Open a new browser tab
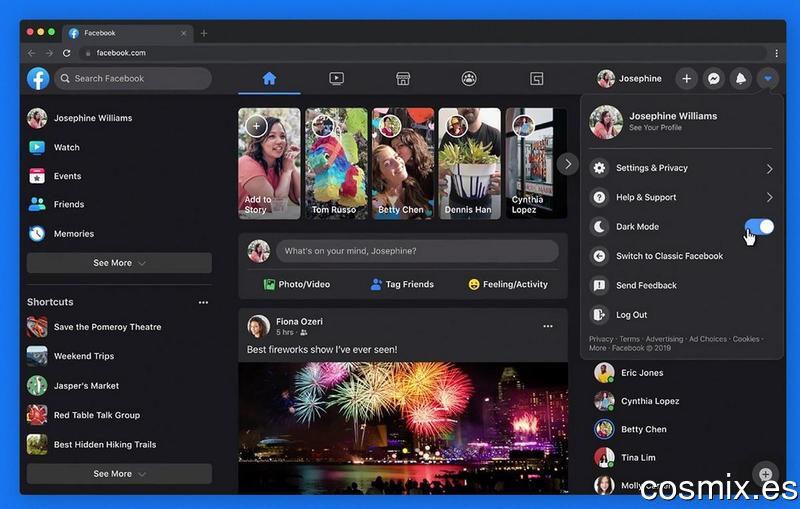The image size is (800, 509). coord(204,34)
